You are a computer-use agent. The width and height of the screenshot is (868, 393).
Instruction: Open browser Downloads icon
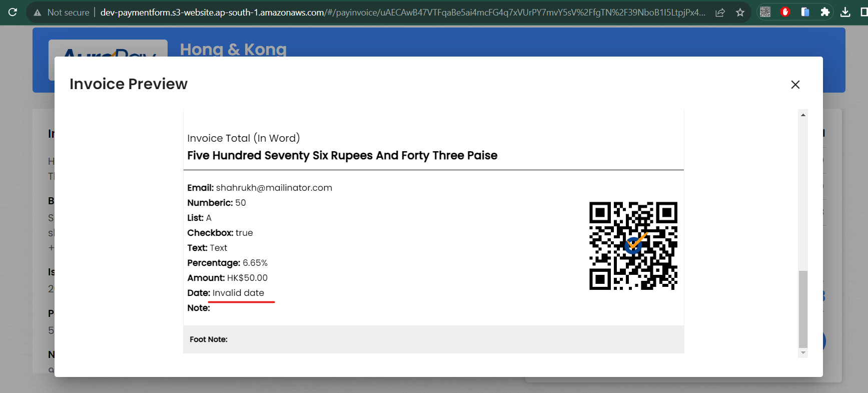click(x=845, y=12)
